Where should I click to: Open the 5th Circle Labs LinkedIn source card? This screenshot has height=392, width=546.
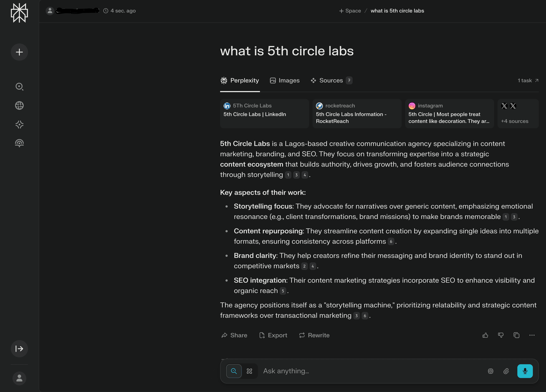tap(264, 113)
